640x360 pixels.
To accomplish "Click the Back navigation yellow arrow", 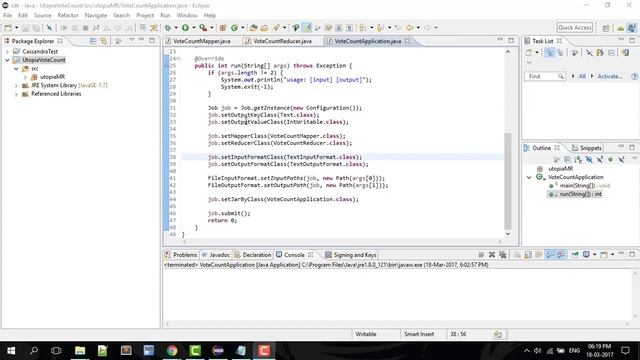I will tap(409, 28).
